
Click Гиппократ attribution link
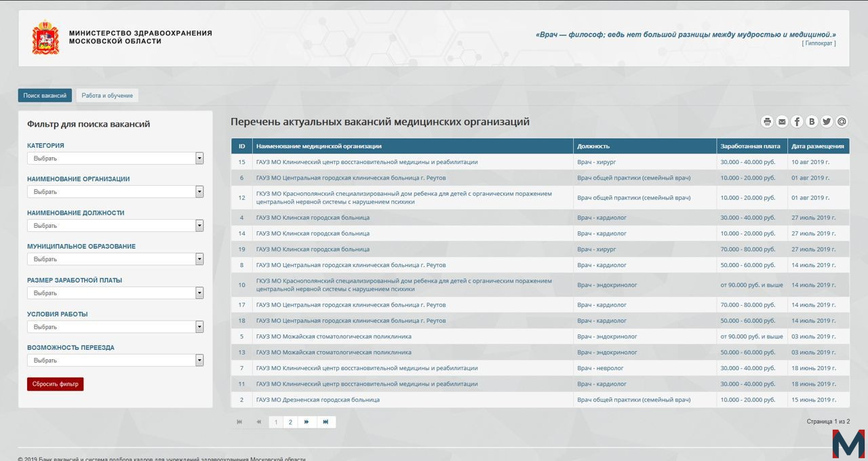coord(819,43)
